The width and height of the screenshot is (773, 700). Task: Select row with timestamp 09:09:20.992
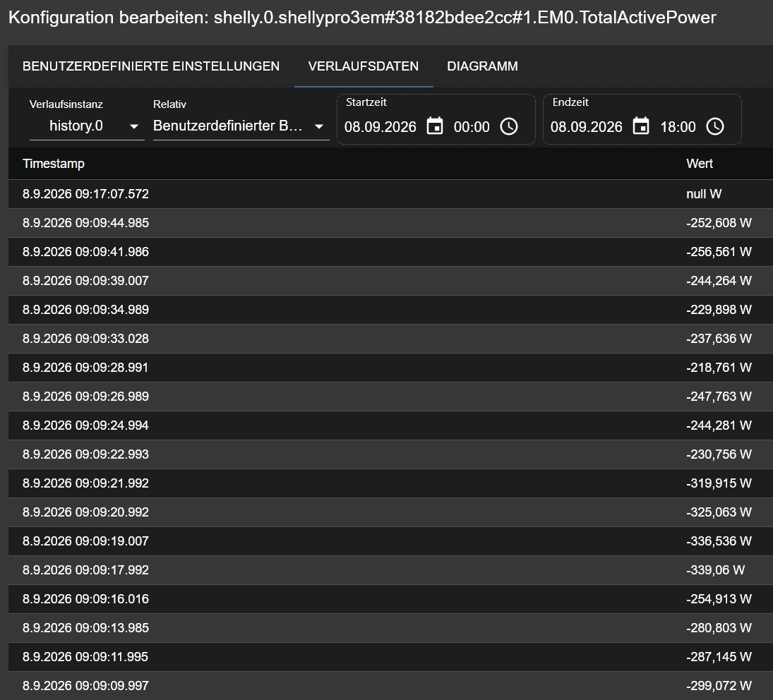390,512
